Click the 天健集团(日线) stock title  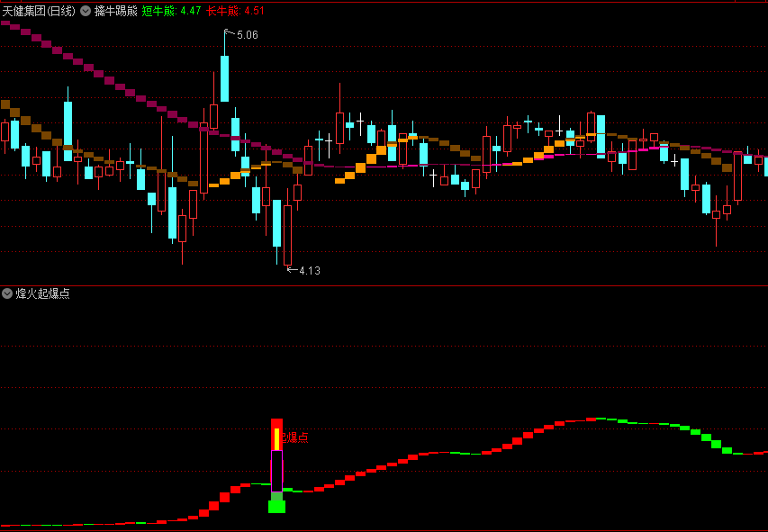coord(39,11)
